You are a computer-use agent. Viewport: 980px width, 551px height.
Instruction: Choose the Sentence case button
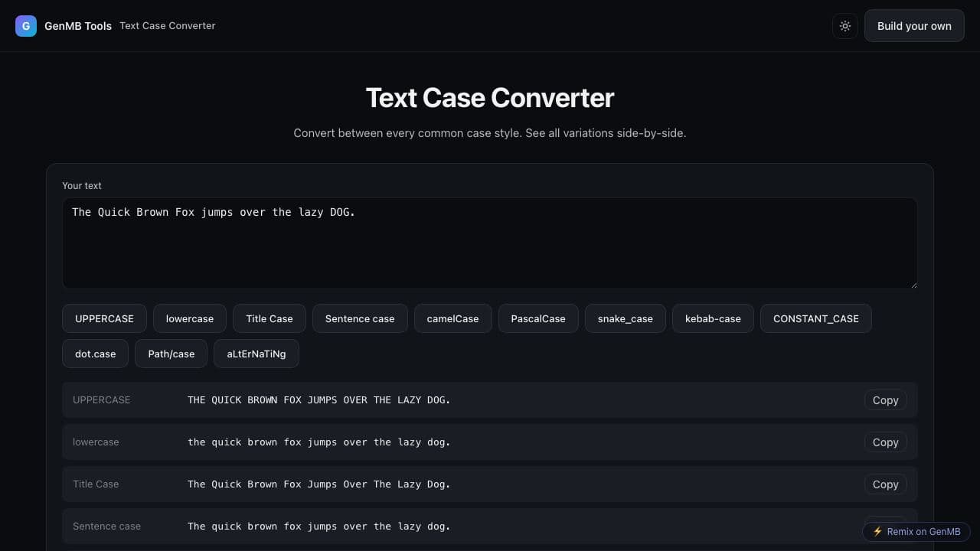[x=360, y=318]
